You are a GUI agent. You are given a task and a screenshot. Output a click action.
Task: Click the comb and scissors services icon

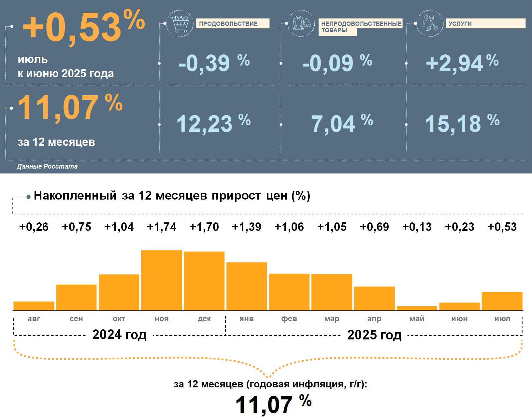click(430, 23)
